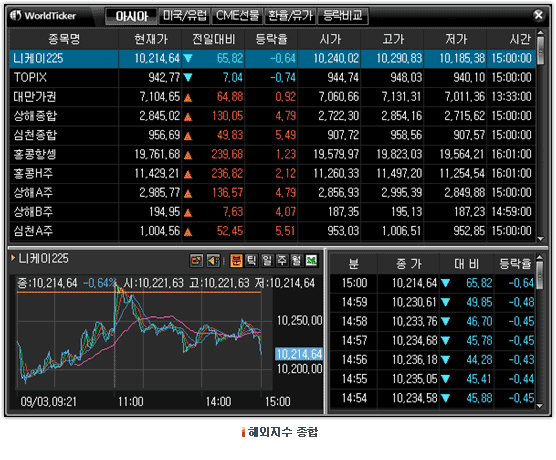Select the 상해B주 row
Screen dimensions: 556x460
click(x=272, y=211)
